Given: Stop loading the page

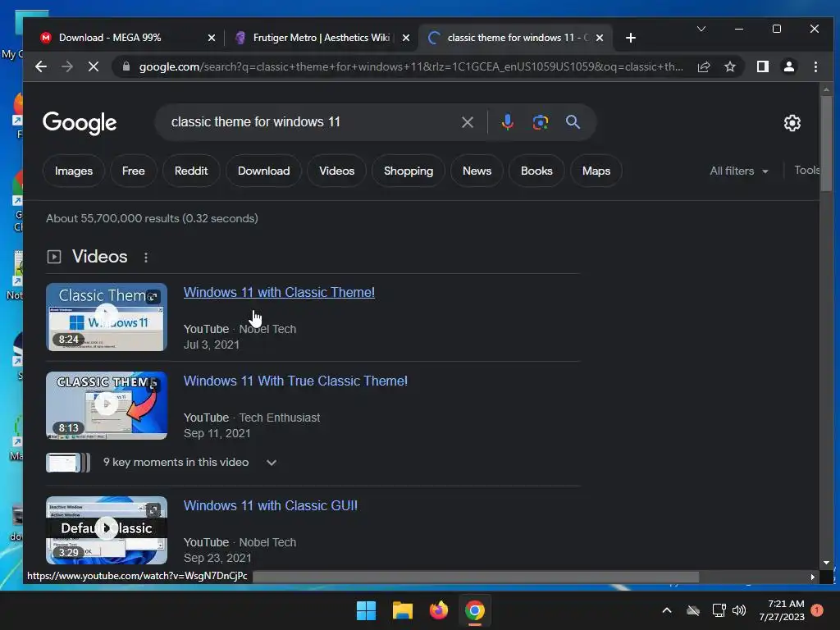Looking at the screenshot, I should click(x=94, y=66).
